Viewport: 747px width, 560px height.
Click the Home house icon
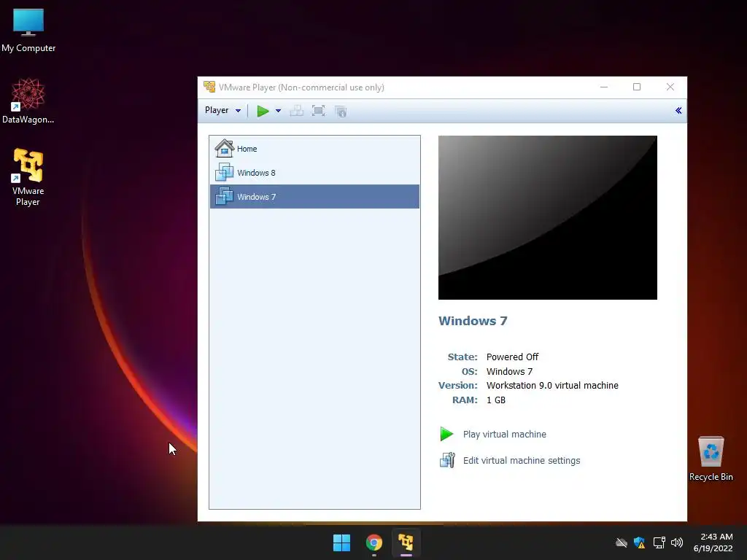(x=225, y=148)
